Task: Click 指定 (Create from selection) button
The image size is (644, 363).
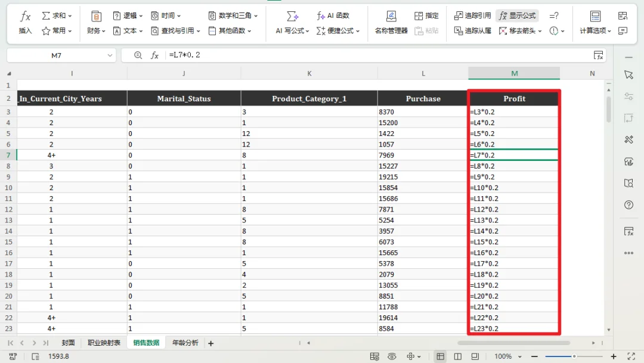Action: (426, 15)
